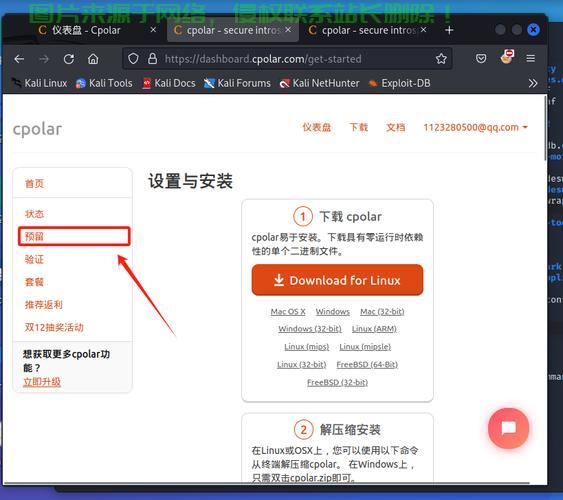Click the Linux (ARM) download link
Screen dimensions: 563x500
coord(374,329)
